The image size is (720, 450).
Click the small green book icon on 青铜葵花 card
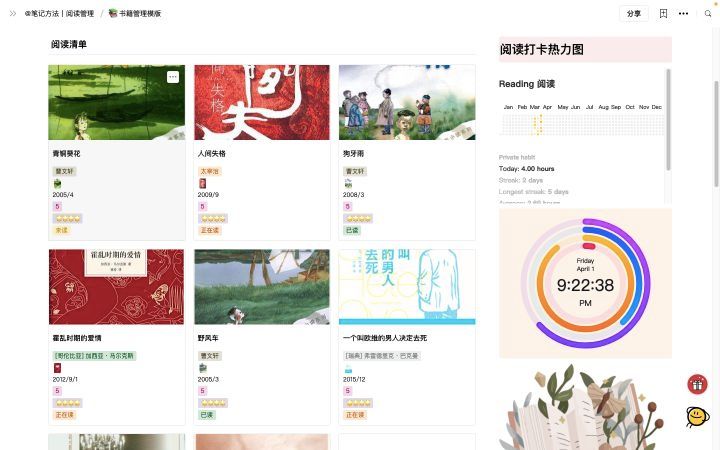57,184
